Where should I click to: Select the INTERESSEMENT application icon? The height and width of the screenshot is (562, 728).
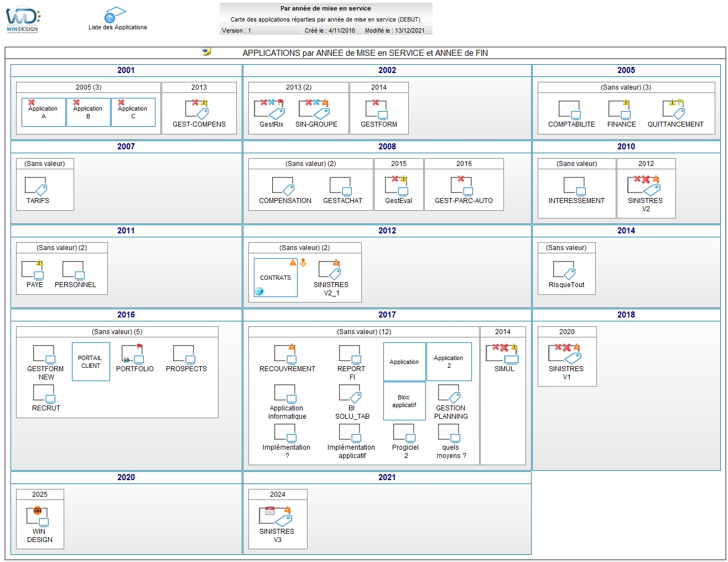click(575, 186)
